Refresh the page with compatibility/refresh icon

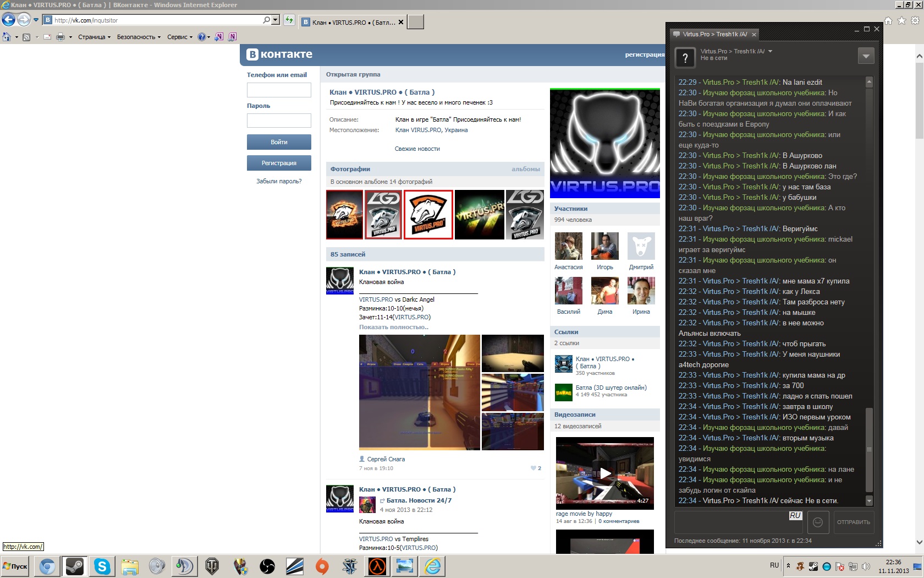click(289, 20)
